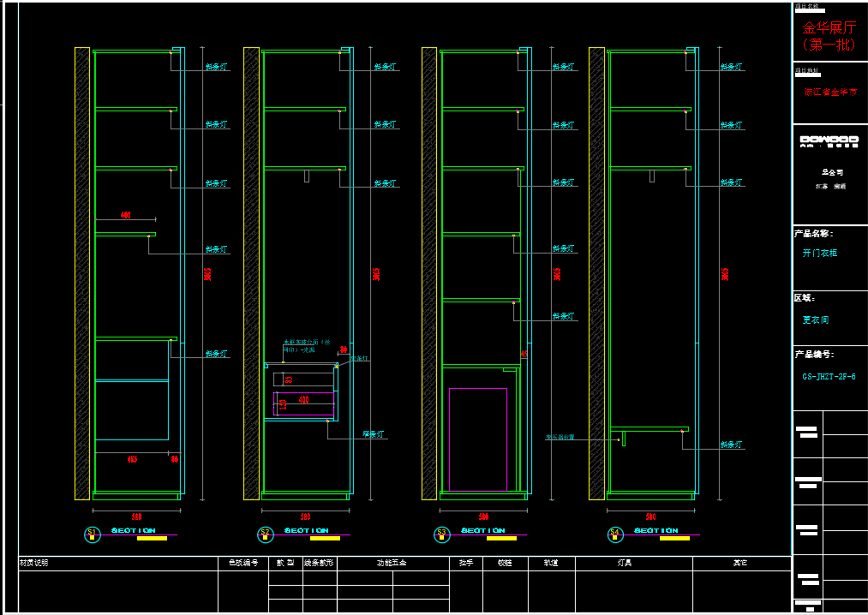This screenshot has width=868, height=615.
Task: Click the product code GS-JHZT-2F-6
Action: 829,376
